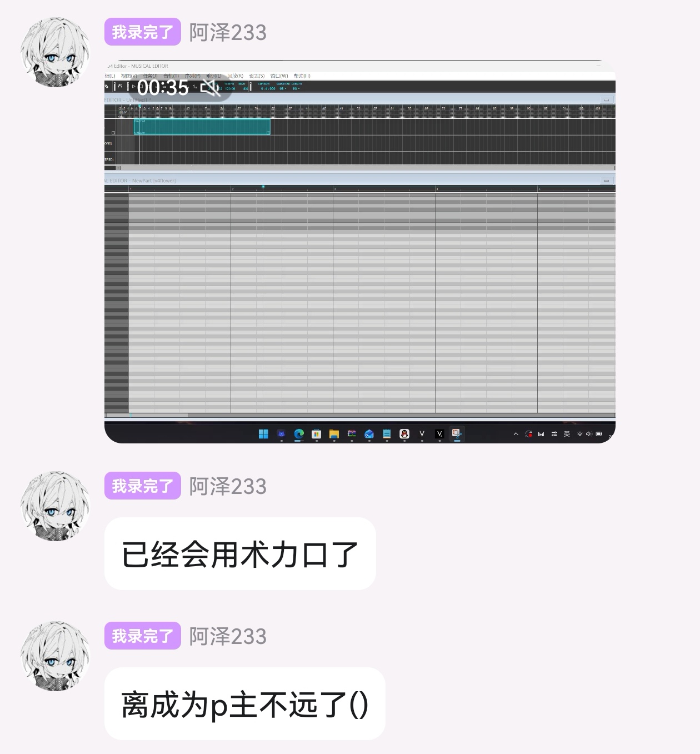Click the Windows Start icon in taskbar

point(263,434)
